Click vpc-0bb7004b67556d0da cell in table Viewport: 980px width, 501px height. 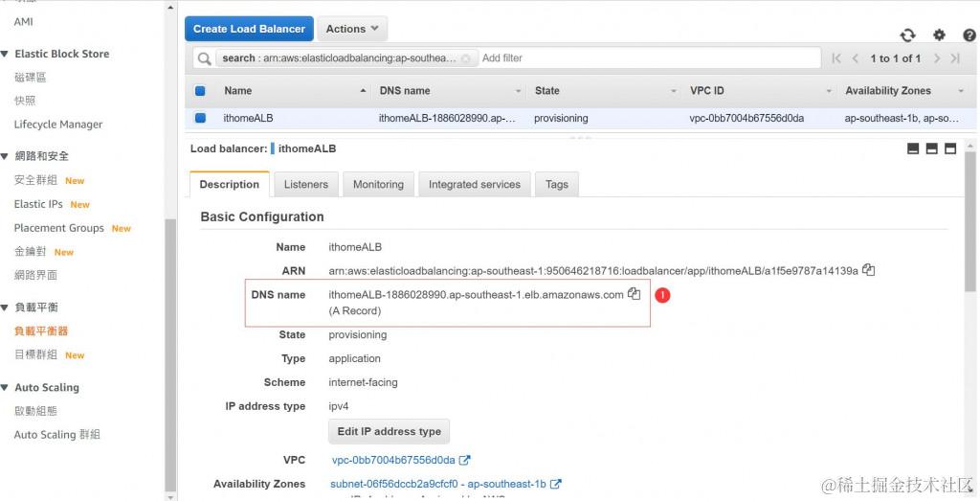(746, 118)
